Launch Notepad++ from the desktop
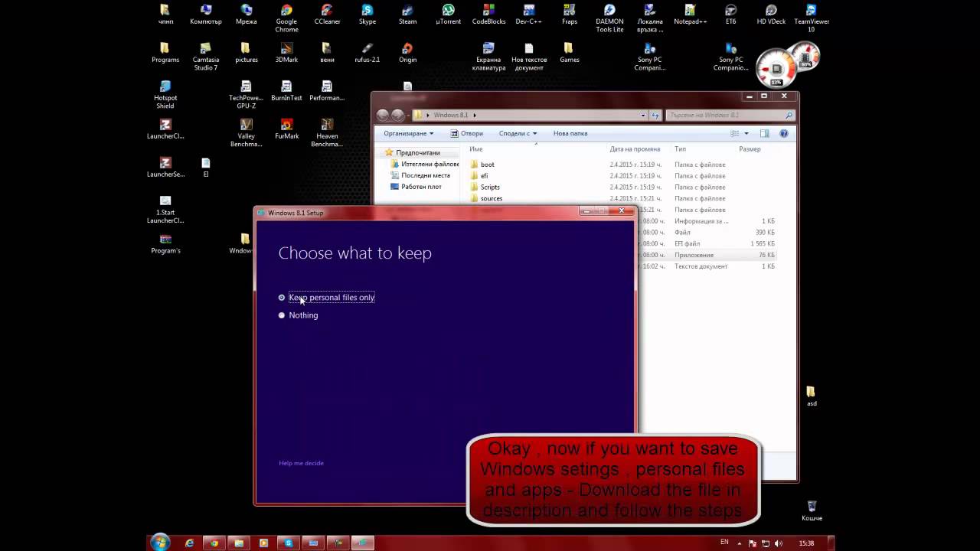 (690, 15)
